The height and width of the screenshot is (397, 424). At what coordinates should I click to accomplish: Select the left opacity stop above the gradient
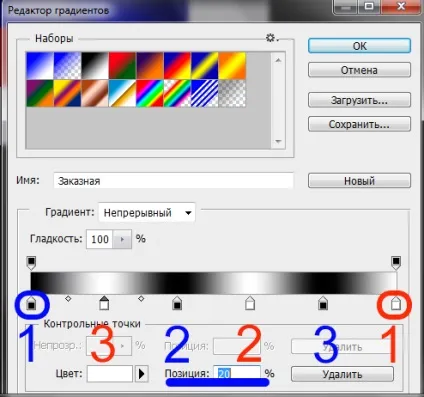pos(31,263)
